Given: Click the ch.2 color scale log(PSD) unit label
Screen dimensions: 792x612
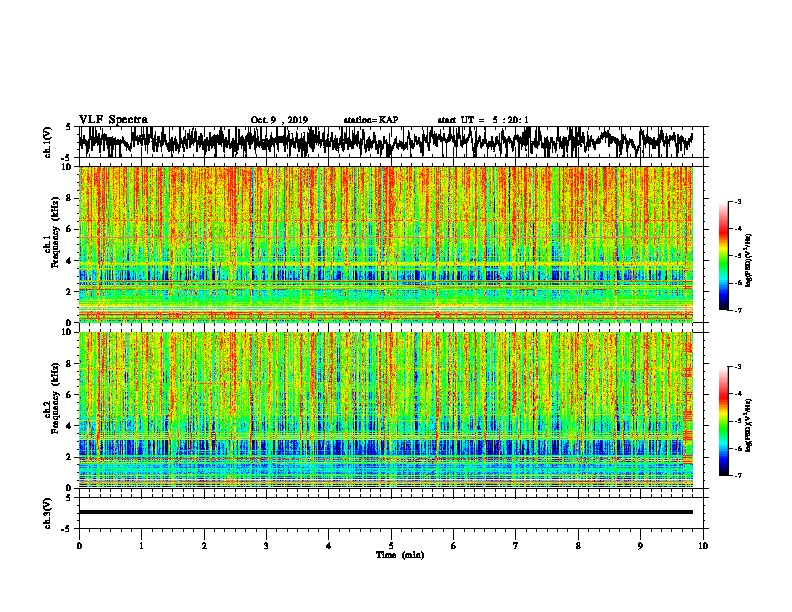Looking at the screenshot, I should click(749, 425).
